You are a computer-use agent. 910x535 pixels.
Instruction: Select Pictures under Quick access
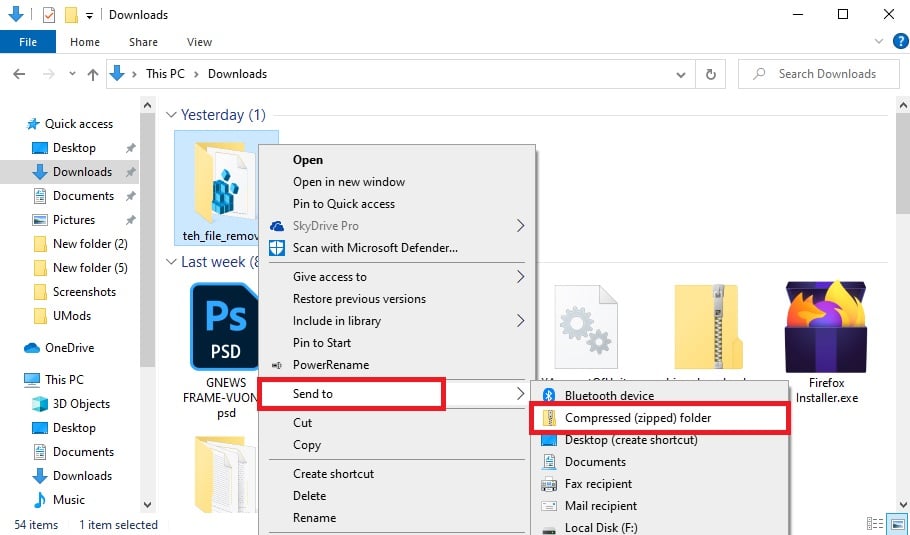74,220
